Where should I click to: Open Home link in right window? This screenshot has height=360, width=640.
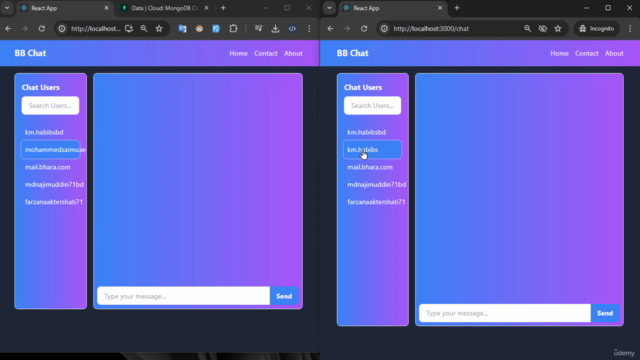(x=559, y=53)
